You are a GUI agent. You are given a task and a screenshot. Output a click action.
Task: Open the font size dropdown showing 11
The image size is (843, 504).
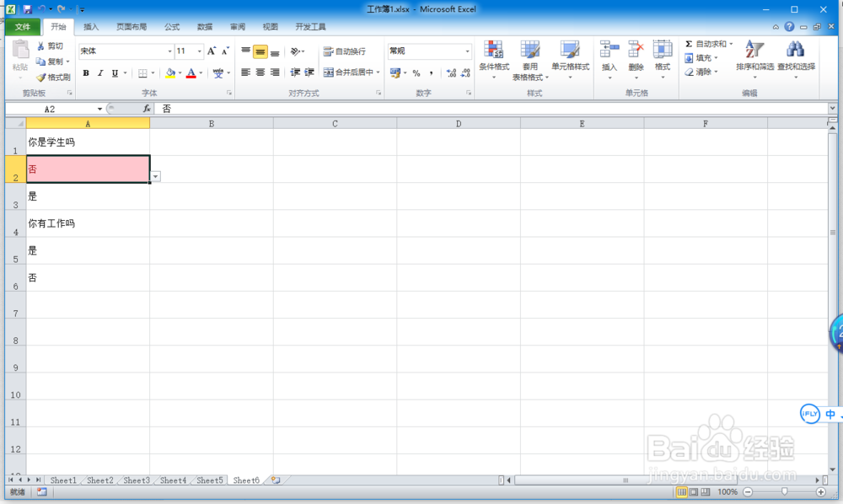click(200, 51)
